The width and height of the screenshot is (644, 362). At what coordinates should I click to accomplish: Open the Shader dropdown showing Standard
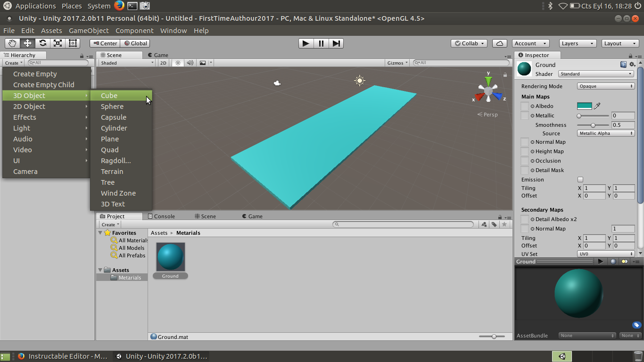tap(596, 74)
